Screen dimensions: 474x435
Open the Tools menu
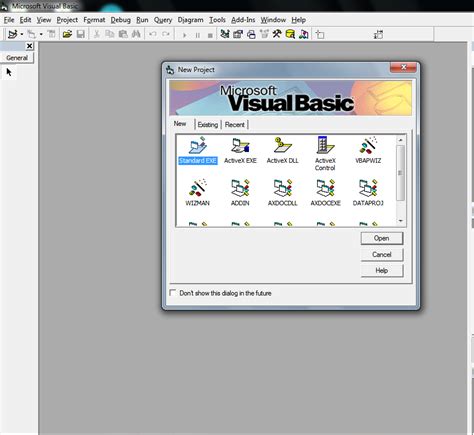tap(217, 20)
